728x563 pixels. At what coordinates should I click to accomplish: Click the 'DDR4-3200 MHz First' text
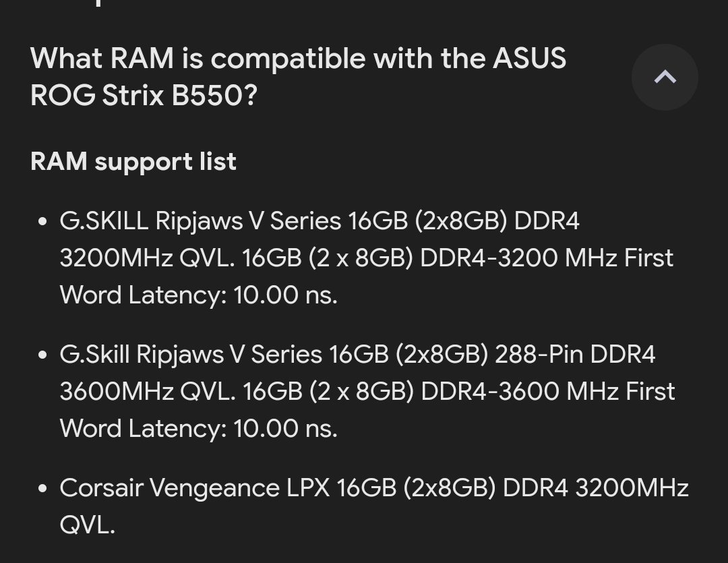click(547, 258)
